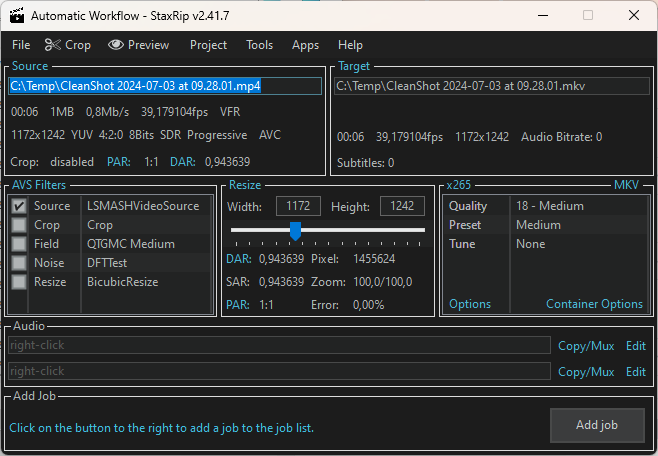Image resolution: width=658 pixels, height=456 pixels.
Task: Toggle the Field QTGMC filter checkbox
Action: point(19,244)
